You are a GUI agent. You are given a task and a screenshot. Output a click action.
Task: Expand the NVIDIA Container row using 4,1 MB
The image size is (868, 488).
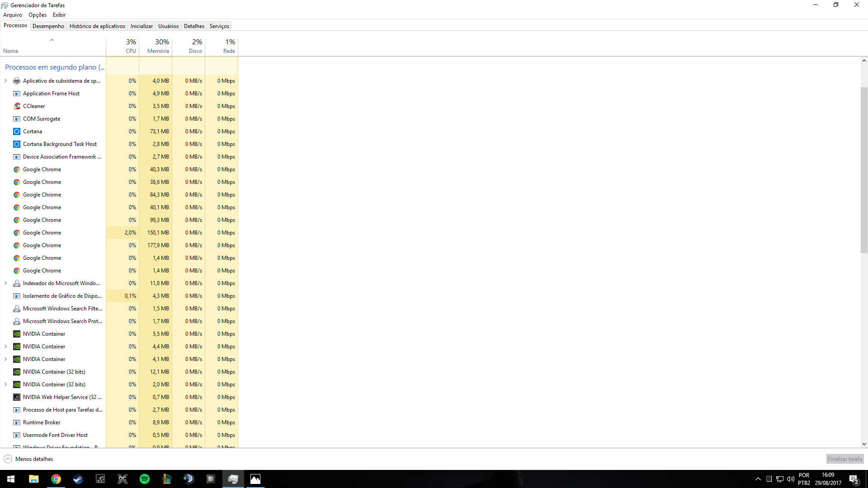pos(5,359)
